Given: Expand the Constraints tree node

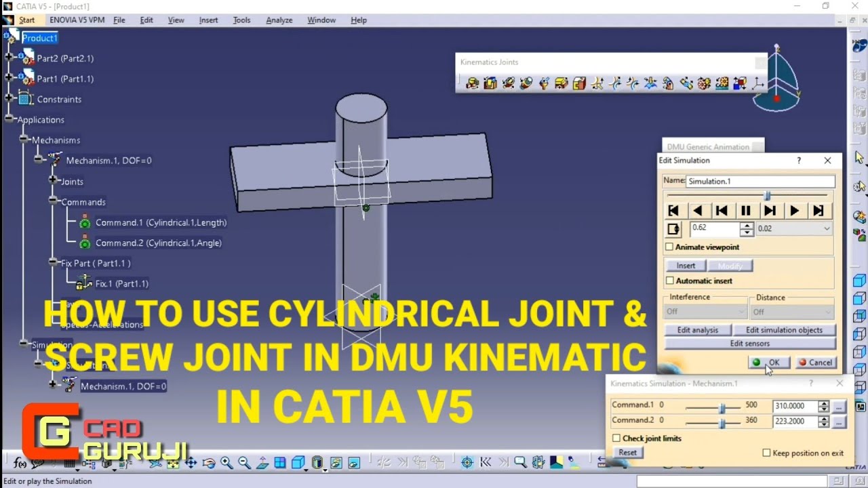Looking at the screenshot, I should [x=9, y=99].
